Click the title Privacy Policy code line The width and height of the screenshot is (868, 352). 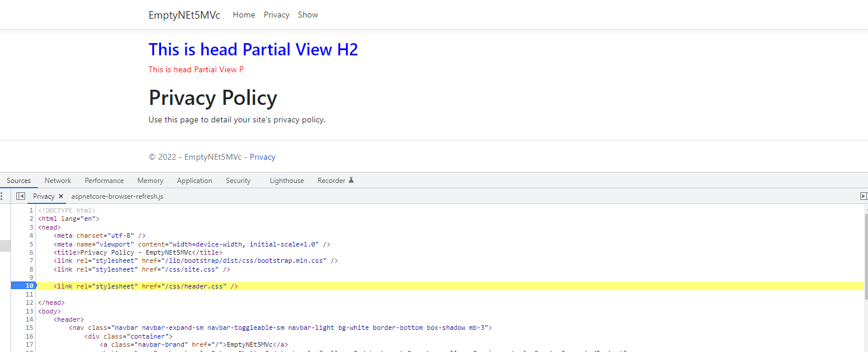pos(138,253)
